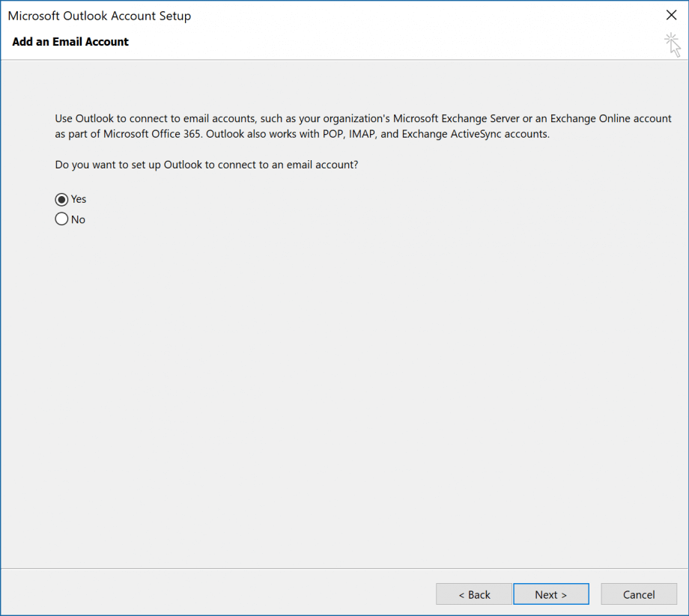Proceed past Add an Email Account step
The image size is (689, 616).
[x=550, y=594]
